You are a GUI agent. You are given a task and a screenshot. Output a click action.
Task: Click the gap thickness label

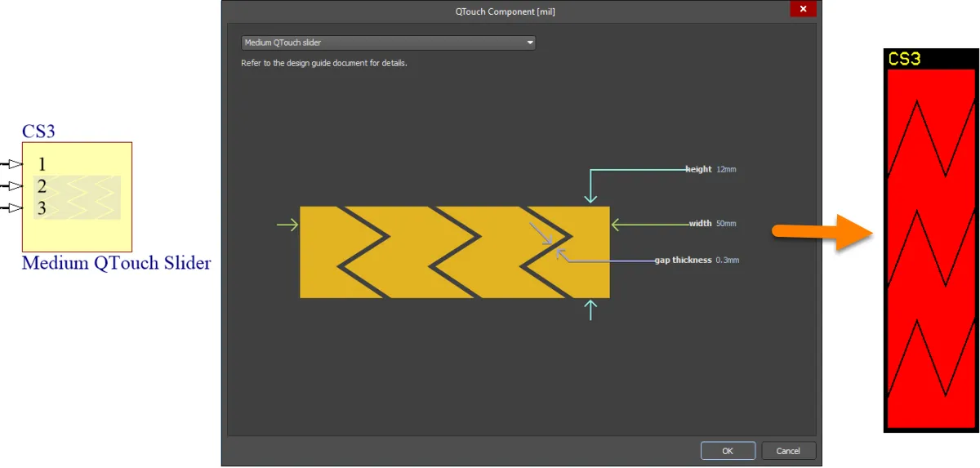tap(683, 261)
